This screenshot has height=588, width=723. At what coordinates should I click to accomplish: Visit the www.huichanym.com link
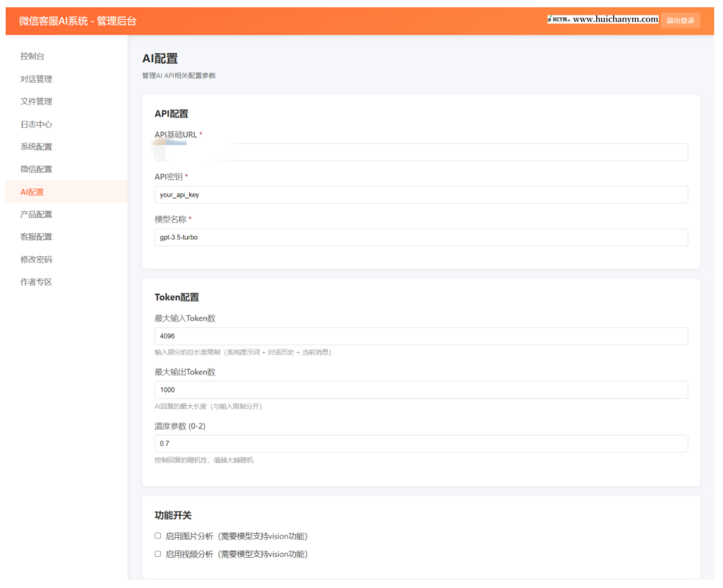[x=618, y=18]
